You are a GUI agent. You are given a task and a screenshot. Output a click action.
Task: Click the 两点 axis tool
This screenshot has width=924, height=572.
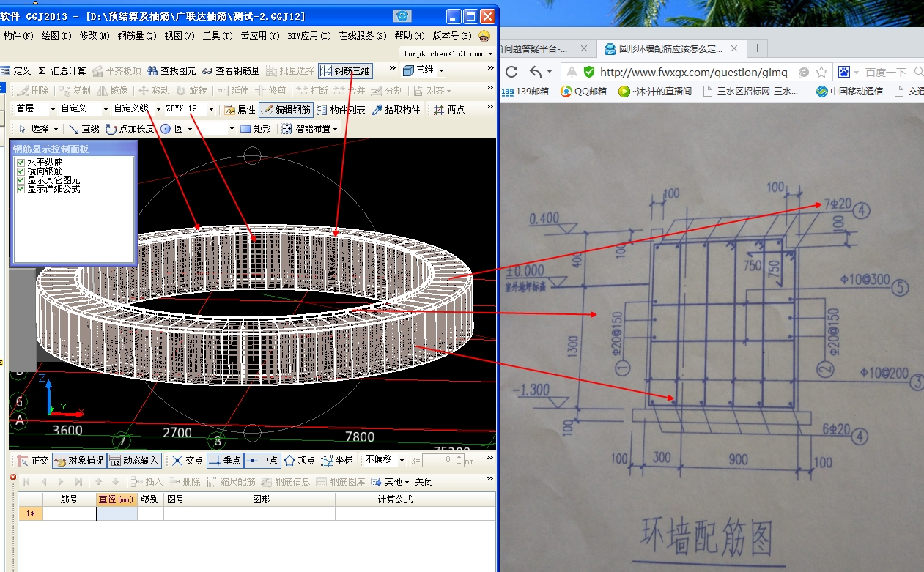pos(449,109)
